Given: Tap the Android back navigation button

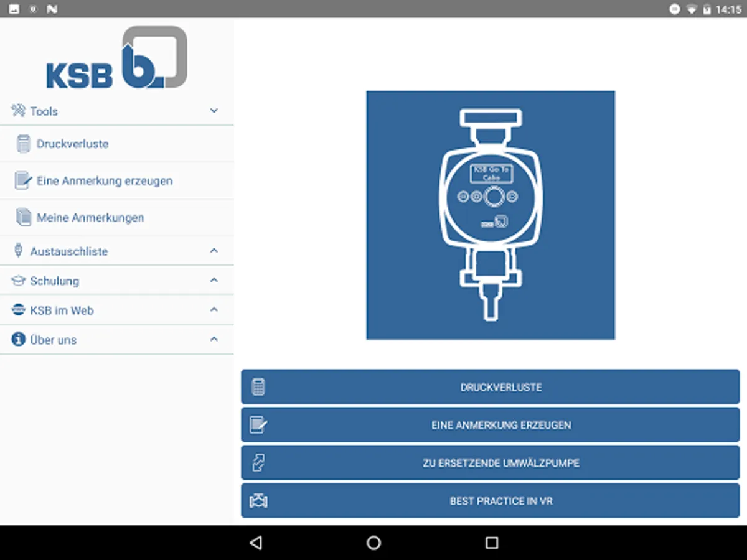Looking at the screenshot, I should coord(255,543).
